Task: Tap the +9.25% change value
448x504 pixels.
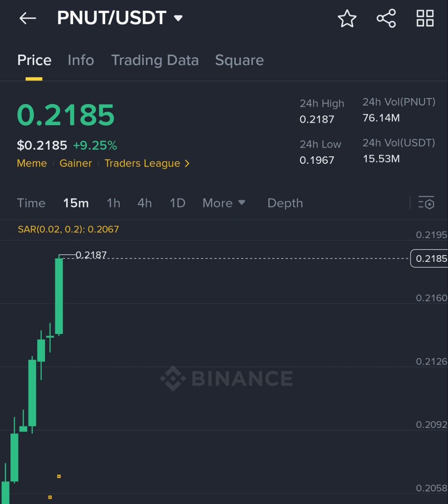Action: click(95, 145)
